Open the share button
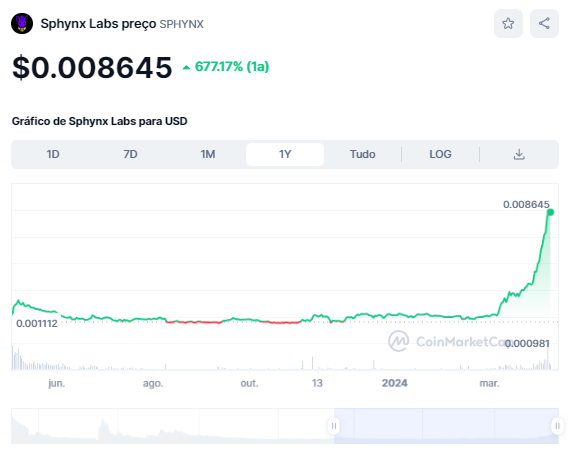 (x=544, y=24)
